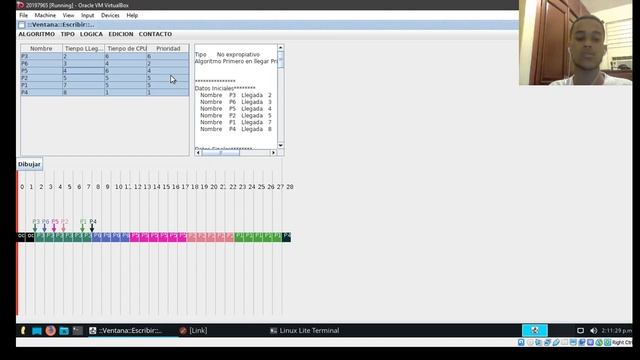Open the EDICION menu

(x=120, y=34)
